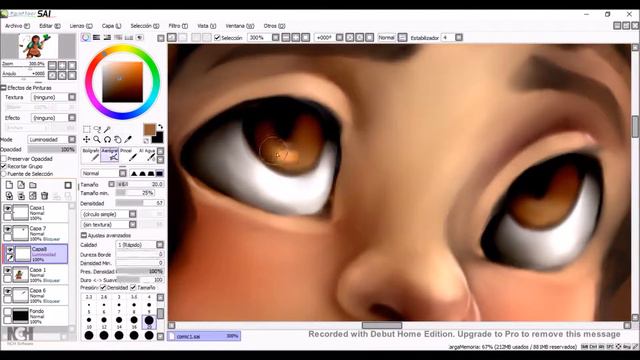Viewport: 640px width, 360px height.
Task: Uncheck Selección checkbox in top toolbar
Action: click(217, 38)
